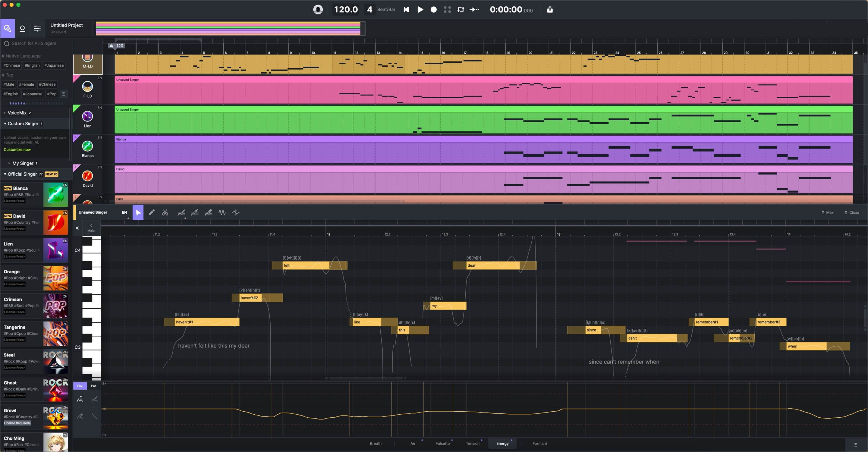Open the Tension parameter tab
This screenshot has height=452, width=868.
472,443
